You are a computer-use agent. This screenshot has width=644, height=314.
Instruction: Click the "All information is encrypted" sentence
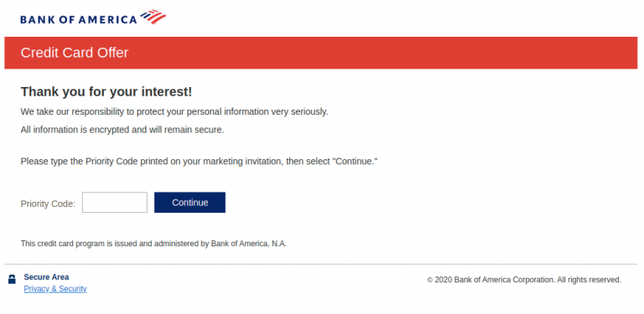coord(122,131)
